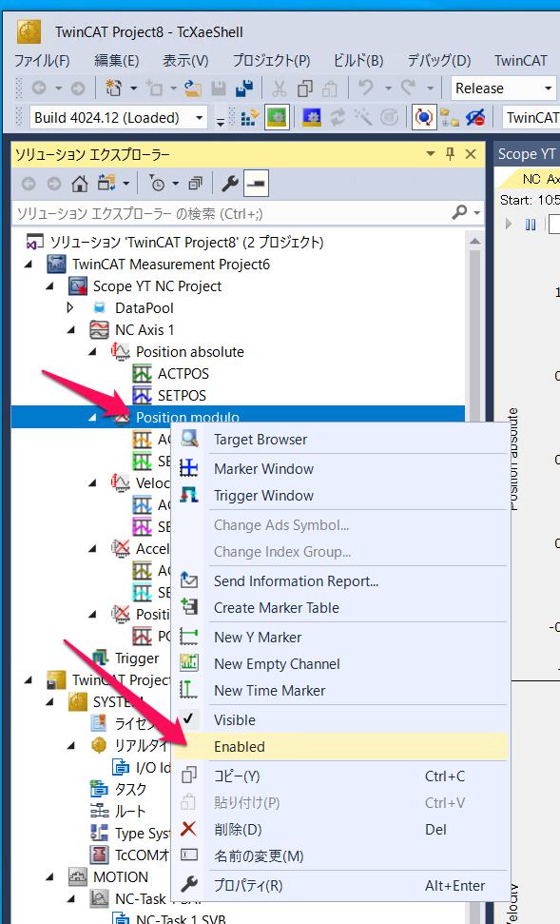Image resolution: width=560 pixels, height=924 pixels.
Task: Click Solution Explorer scrollbar up arrow
Action: pyautogui.click(x=474, y=242)
